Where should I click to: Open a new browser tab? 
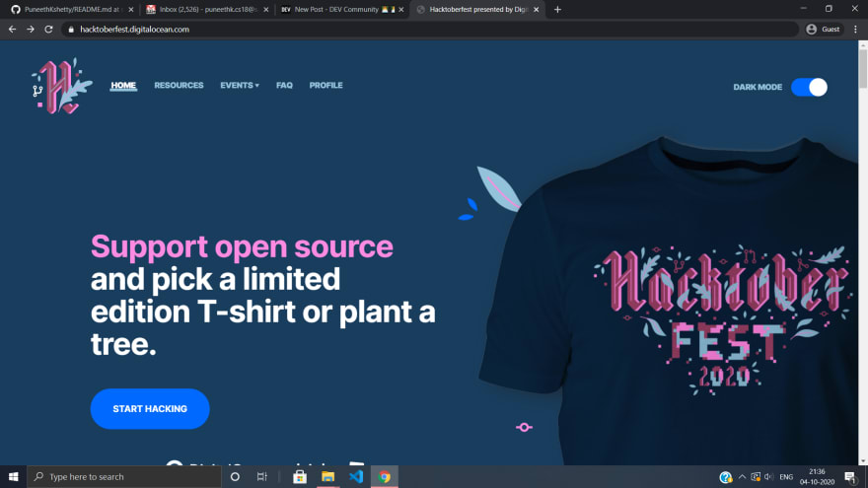coord(557,10)
